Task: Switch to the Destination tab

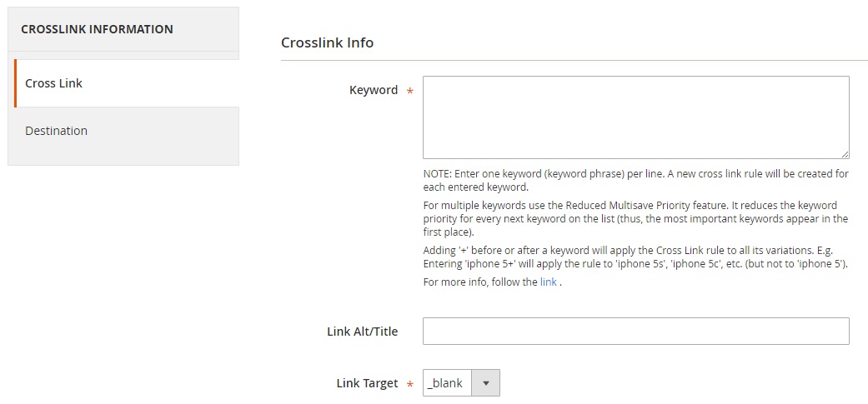Action: (x=126, y=131)
